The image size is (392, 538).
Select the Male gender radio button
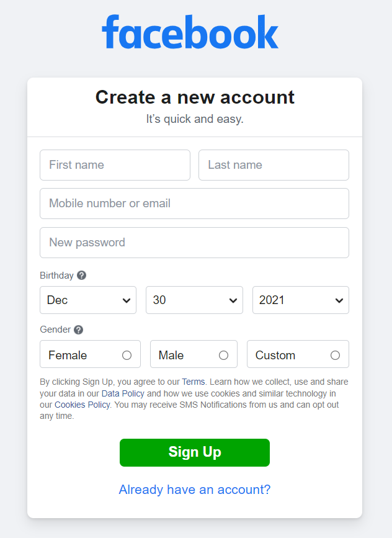[x=223, y=356]
